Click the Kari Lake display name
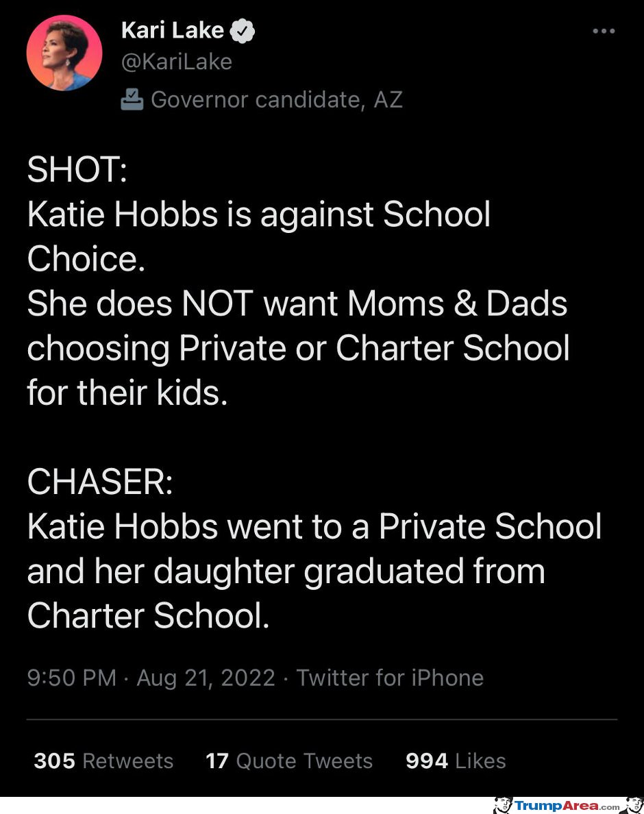The width and height of the screenshot is (644, 814). pos(172,30)
